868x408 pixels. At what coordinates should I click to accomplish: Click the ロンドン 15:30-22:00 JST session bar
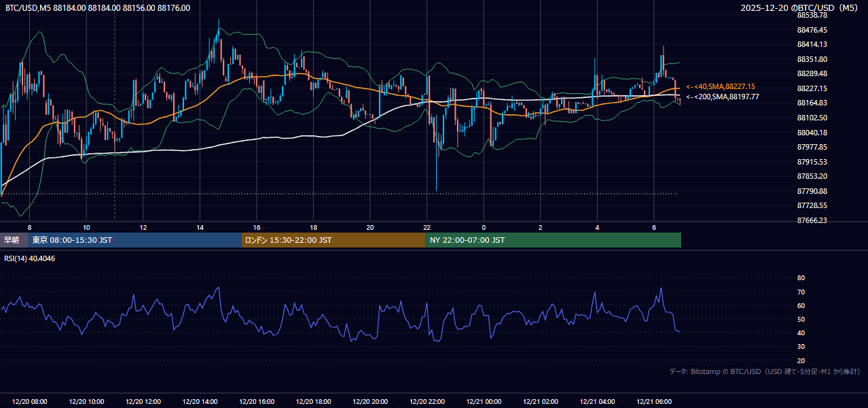[333, 240]
